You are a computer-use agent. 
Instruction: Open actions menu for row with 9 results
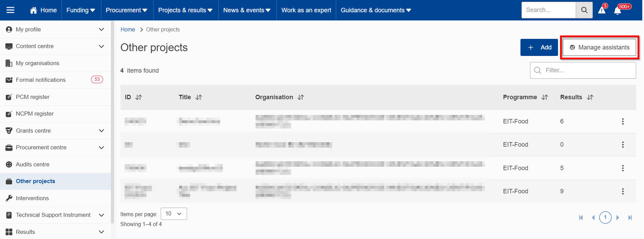623,191
